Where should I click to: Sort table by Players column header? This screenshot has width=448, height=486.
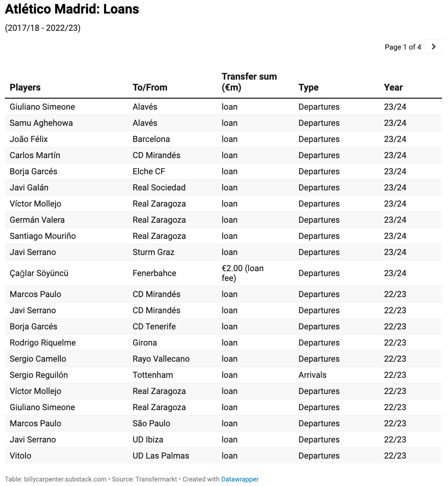tap(25, 87)
